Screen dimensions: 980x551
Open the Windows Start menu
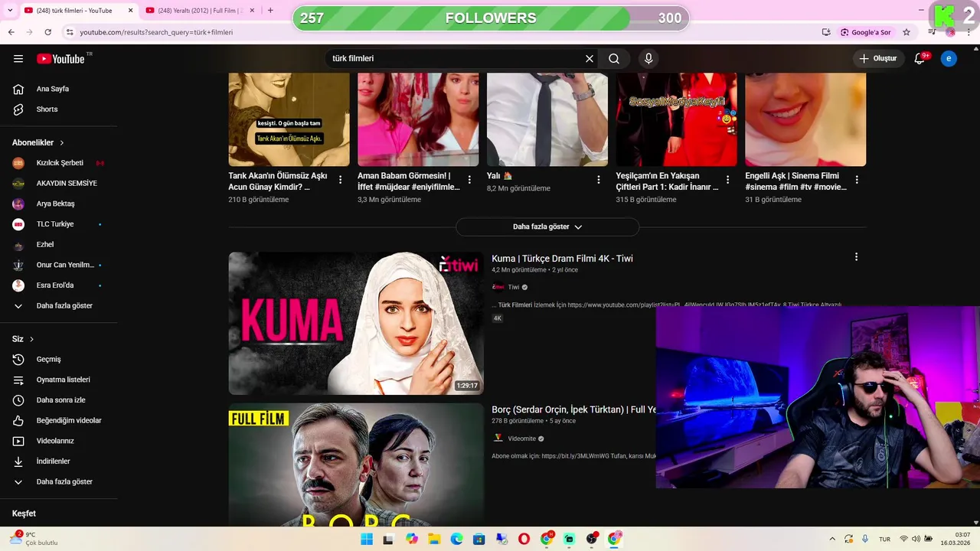[367, 539]
